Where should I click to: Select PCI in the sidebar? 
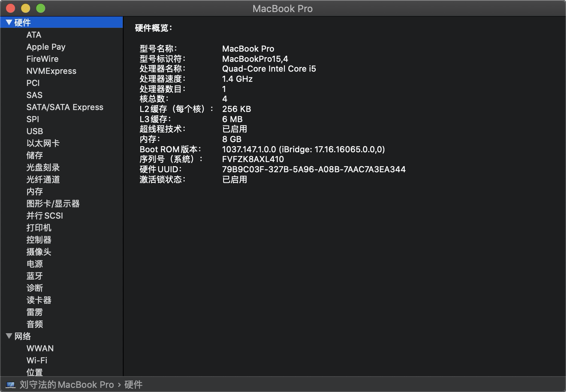[33, 83]
